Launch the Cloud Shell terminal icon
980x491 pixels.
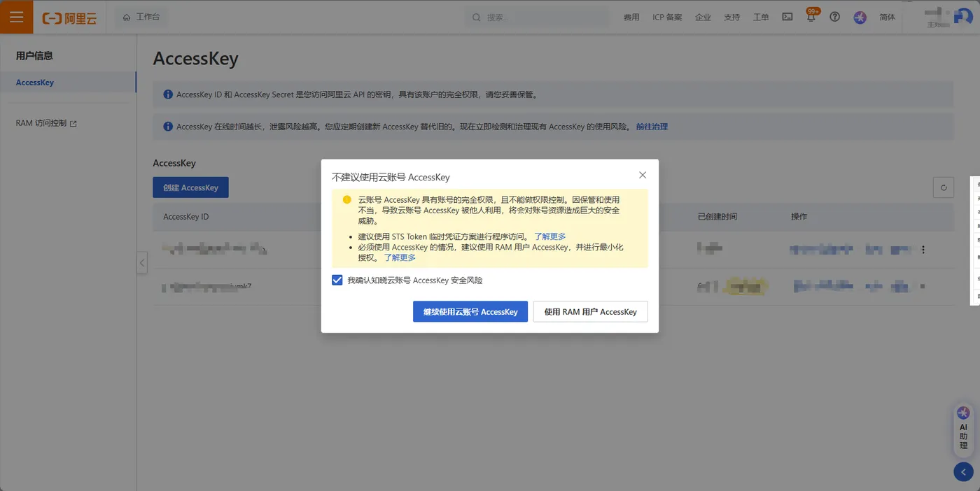click(x=787, y=17)
